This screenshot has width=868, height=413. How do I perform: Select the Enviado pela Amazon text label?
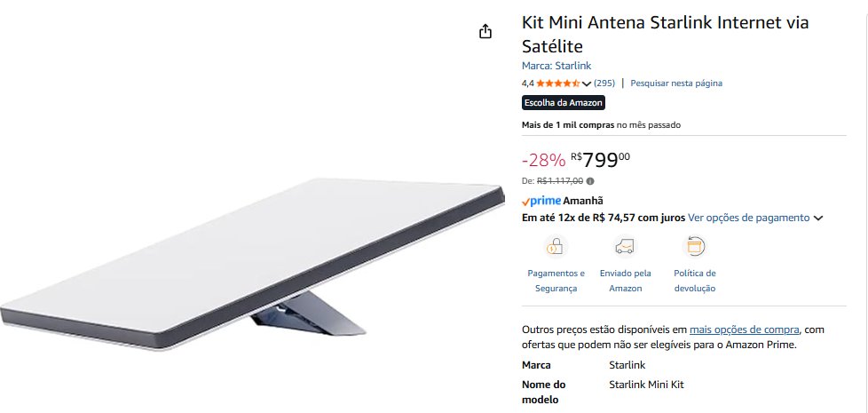pos(625,281)
